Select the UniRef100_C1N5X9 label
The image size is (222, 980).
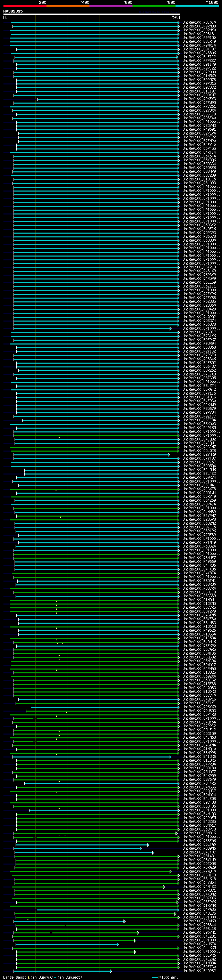[x=199, y=76]
